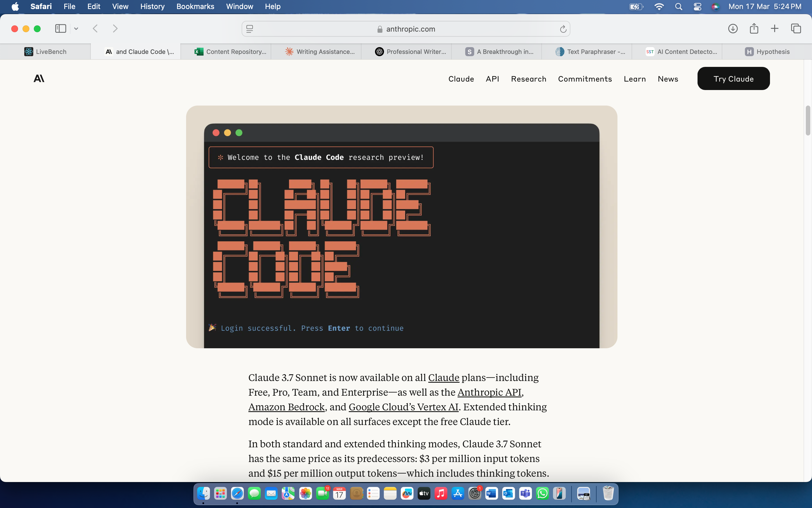Click the Share icon in Safari toolbar
Viewport: 812px width, 508px height.
(754, 28)
